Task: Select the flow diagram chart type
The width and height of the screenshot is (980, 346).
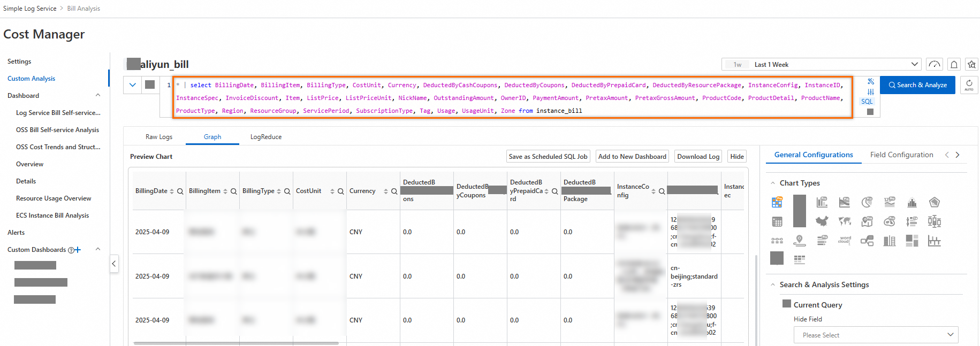Action: point(867,241)
